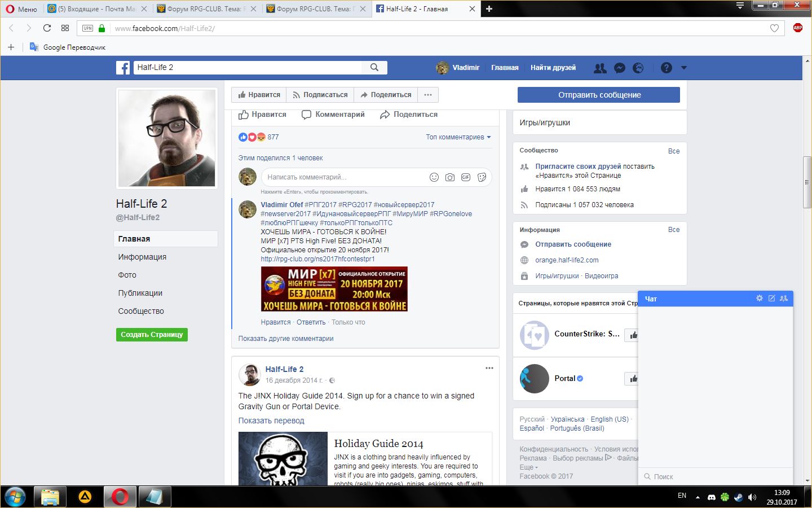
Task: Click the Facebook search magnifier button
Action: [x=374, y=67]
